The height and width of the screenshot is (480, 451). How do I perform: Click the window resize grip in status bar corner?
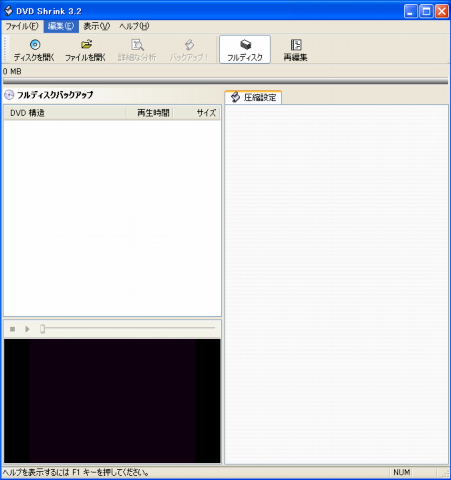click(x=446, y=473)
